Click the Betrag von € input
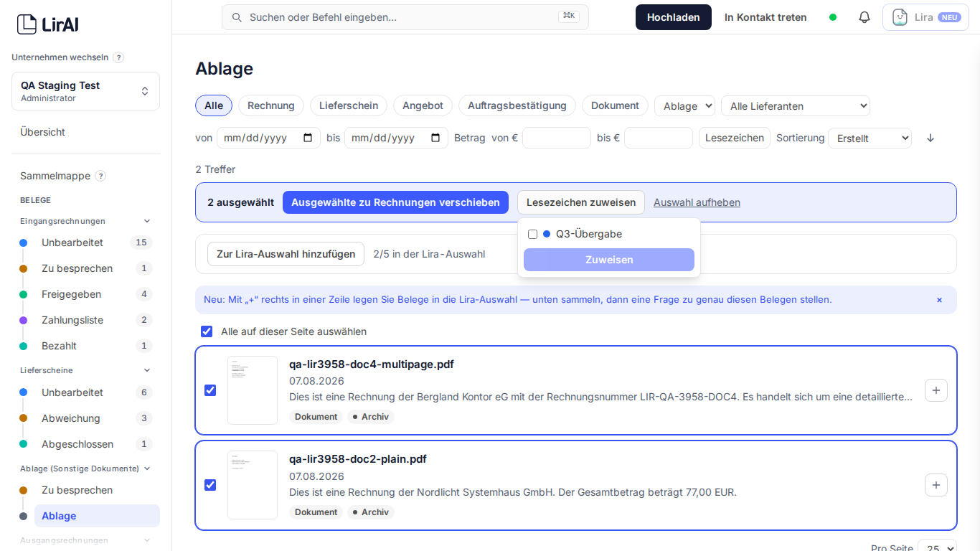 point(557,138)
